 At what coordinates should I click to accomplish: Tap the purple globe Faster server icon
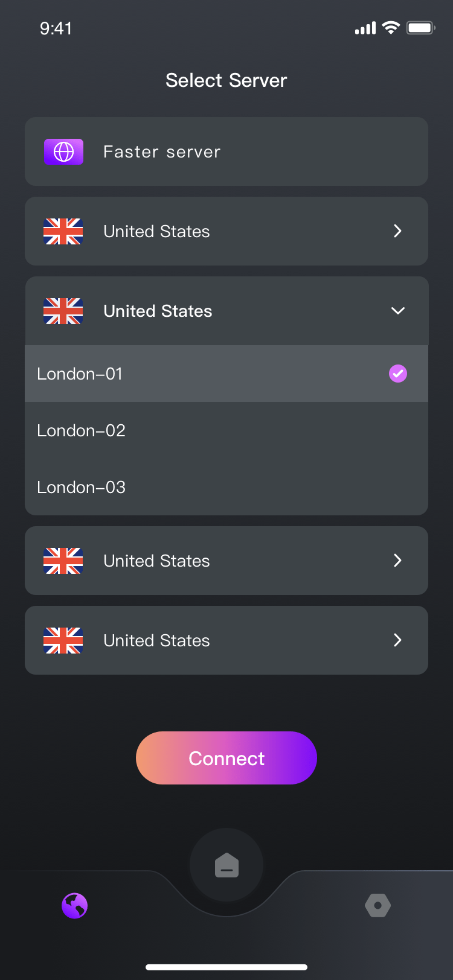coord(63,151)
